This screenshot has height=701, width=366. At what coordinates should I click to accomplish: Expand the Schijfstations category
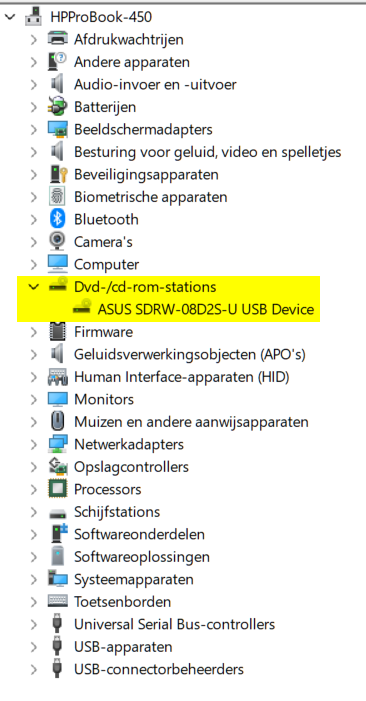pos(34,511)
